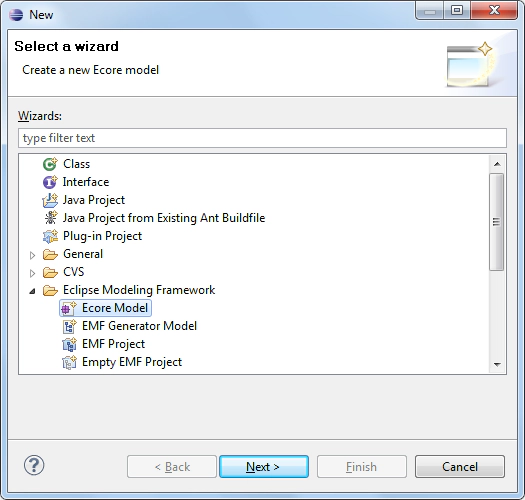Click the Ecore Model icon
525x500 pixels.
point(69,308)
